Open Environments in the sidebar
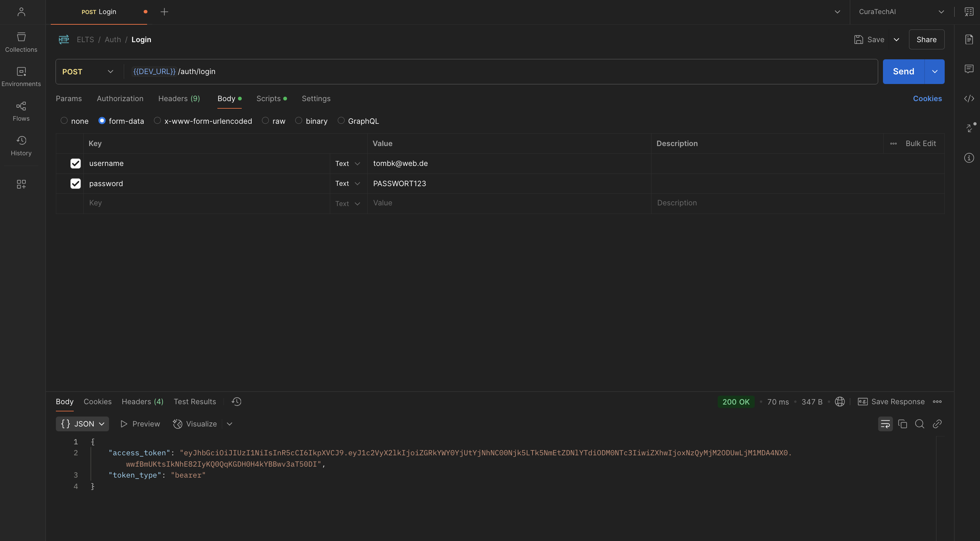 click(x=21, y=77)
